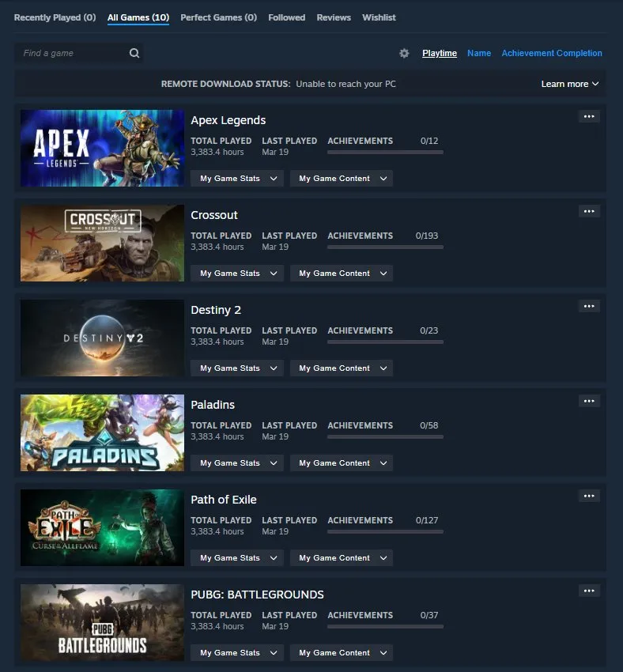Expand My Game Stats for PUBG: BATTLEGROUNDS
Viewport: 623px width, 672px height.
[x=237, y=653]
